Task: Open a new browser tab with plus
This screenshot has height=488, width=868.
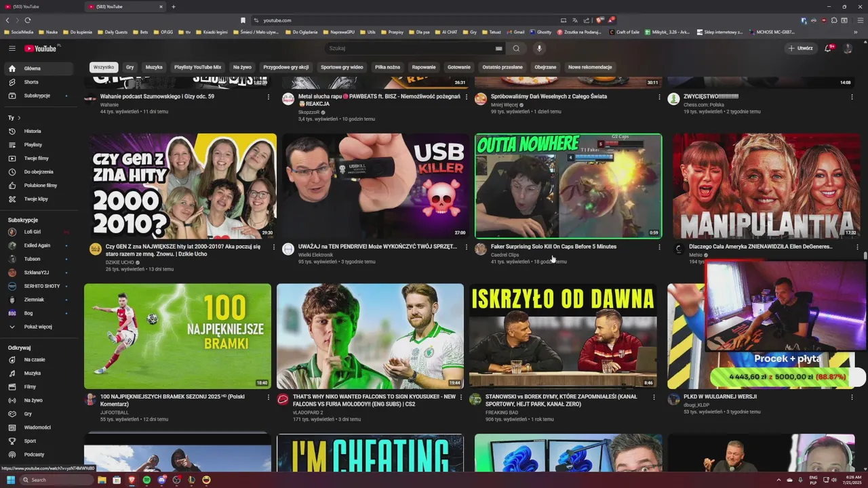Action: click(x=173, y=7)
